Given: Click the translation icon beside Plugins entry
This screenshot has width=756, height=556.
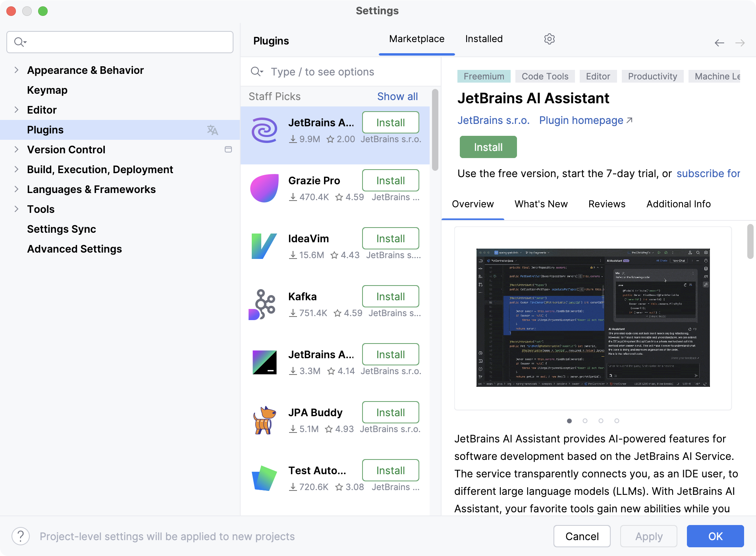Looking at the screenshot, I should click(x=213, y=130).
